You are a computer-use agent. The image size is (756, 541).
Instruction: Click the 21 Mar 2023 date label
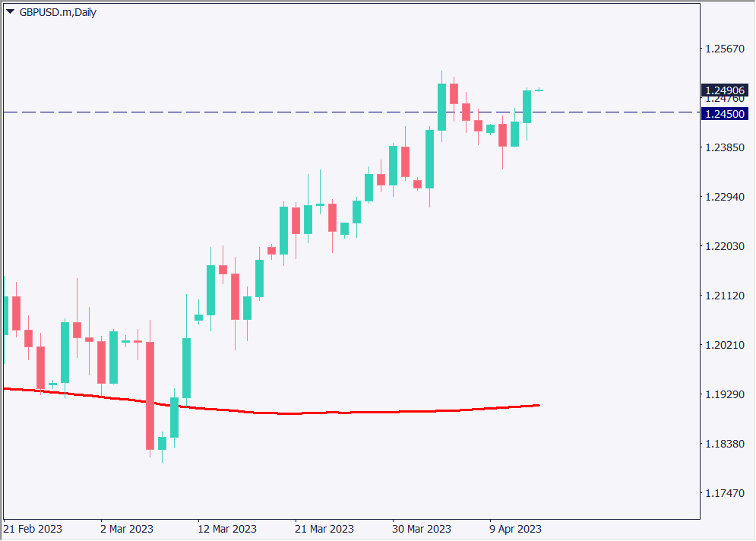tap(324, 529)
